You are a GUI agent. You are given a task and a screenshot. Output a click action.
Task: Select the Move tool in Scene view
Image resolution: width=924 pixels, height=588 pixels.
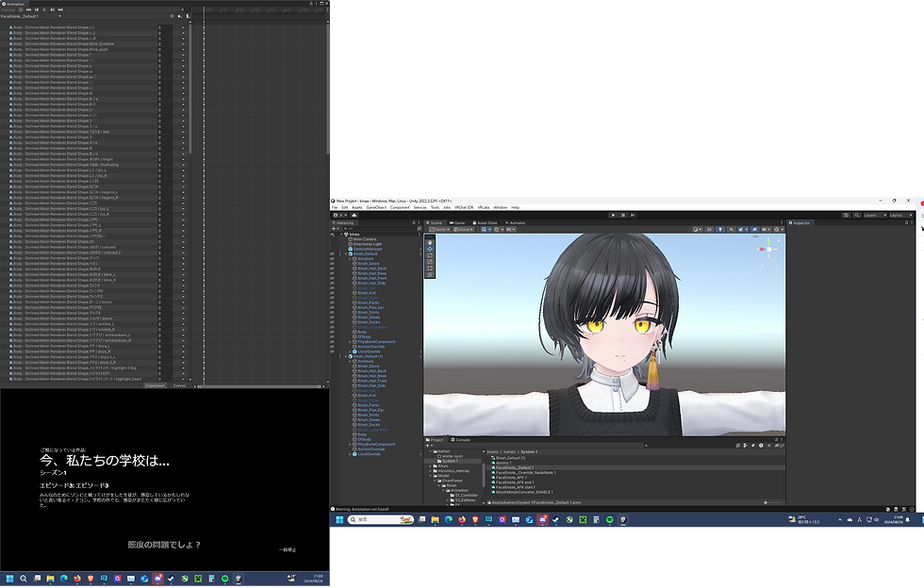click(x=430, y=249)
